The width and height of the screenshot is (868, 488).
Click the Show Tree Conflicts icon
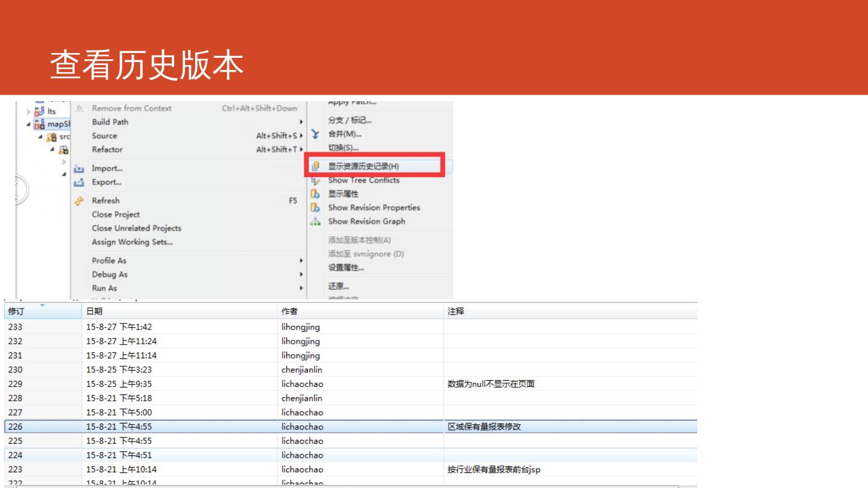315,180
